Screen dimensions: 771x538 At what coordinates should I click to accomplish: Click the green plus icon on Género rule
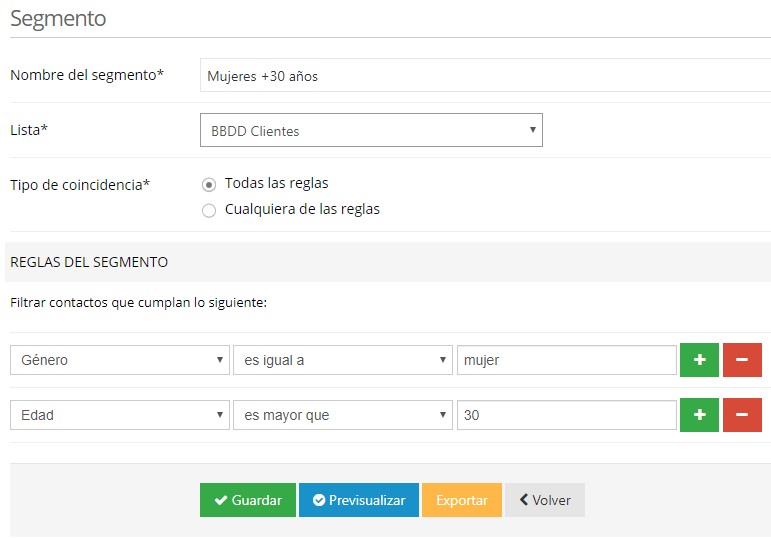pos(699,360)
